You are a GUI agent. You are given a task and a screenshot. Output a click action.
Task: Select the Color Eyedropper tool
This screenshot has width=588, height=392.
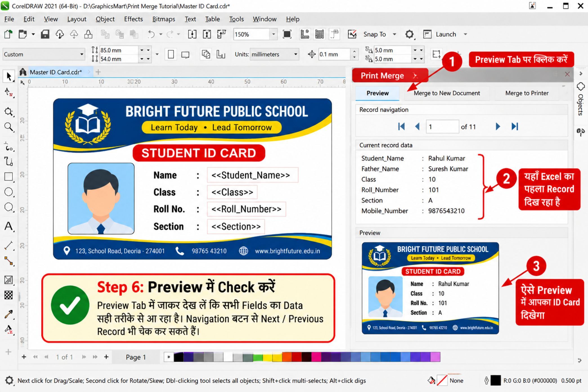pos(9,314)
